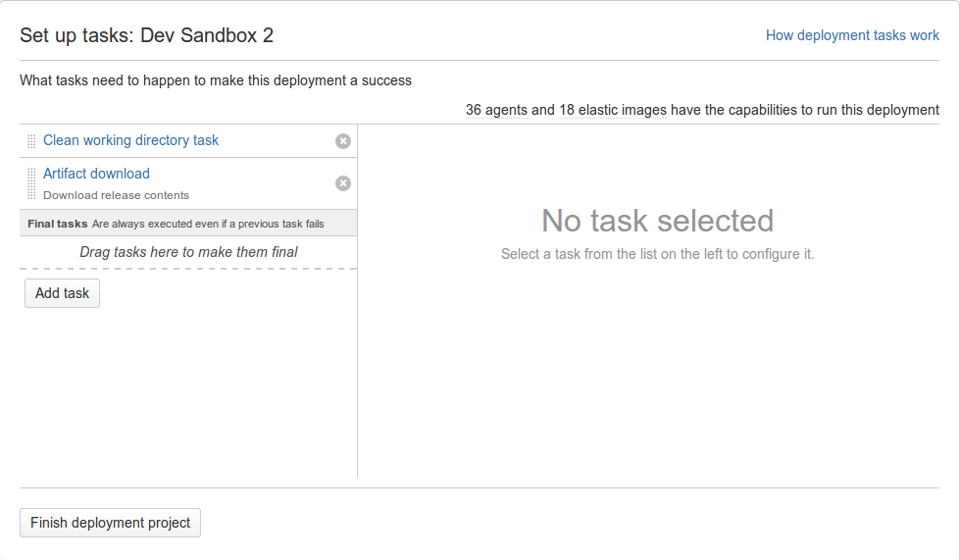Click the Drag tasks here drop zone
This screenshot has height=560, width=960.
(x=188, y=252)
